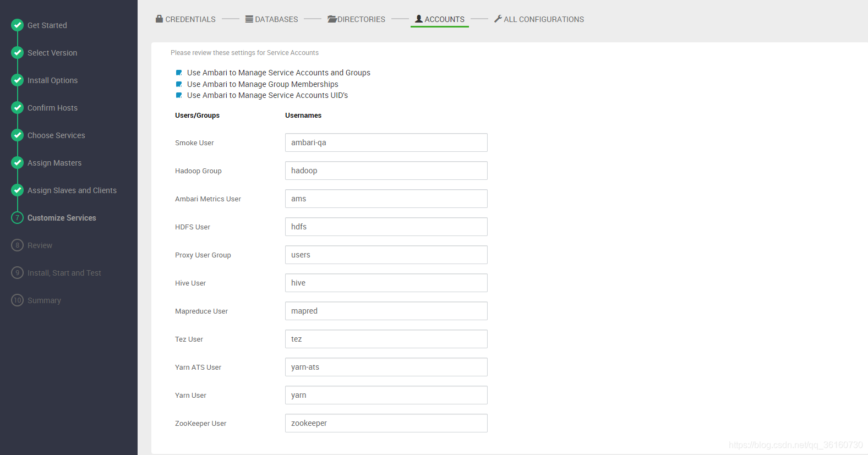Toggle Use Ambari to Manage Service Accounts UID's

click(x=179, y=95)
